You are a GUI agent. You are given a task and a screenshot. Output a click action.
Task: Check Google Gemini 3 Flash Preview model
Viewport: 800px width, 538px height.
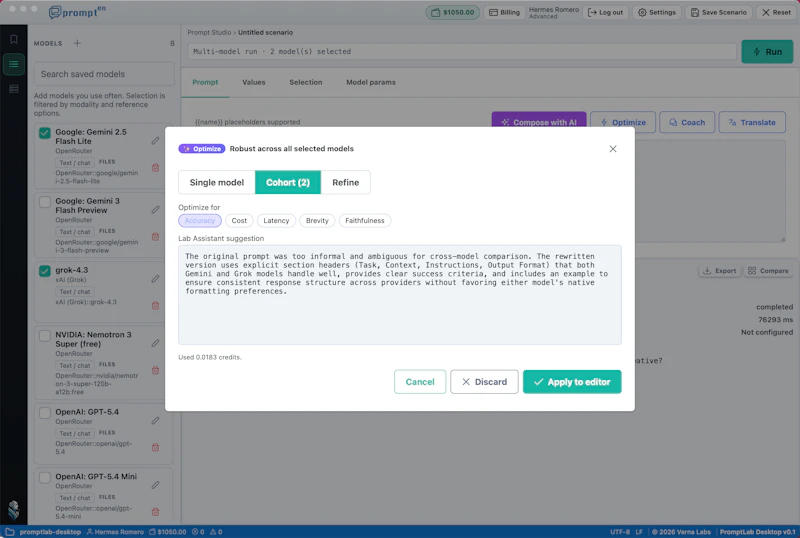pos(45,202)
